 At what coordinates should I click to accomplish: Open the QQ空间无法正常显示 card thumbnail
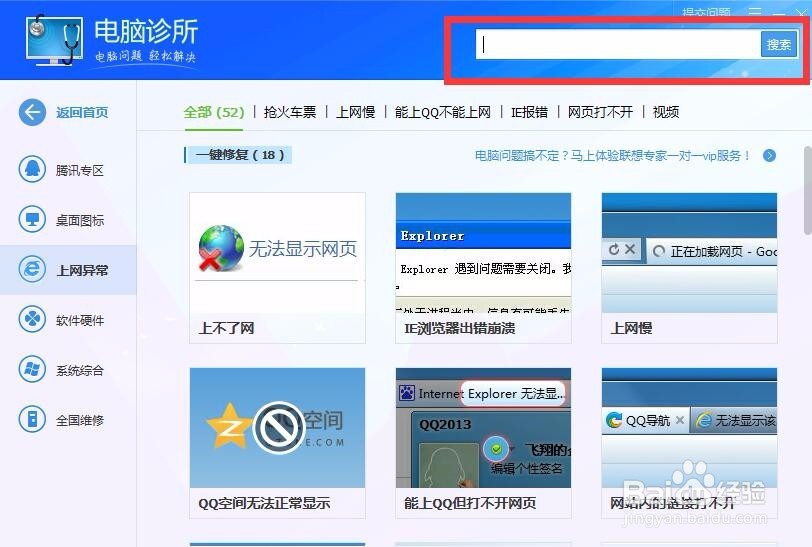[x=278, y=428]
